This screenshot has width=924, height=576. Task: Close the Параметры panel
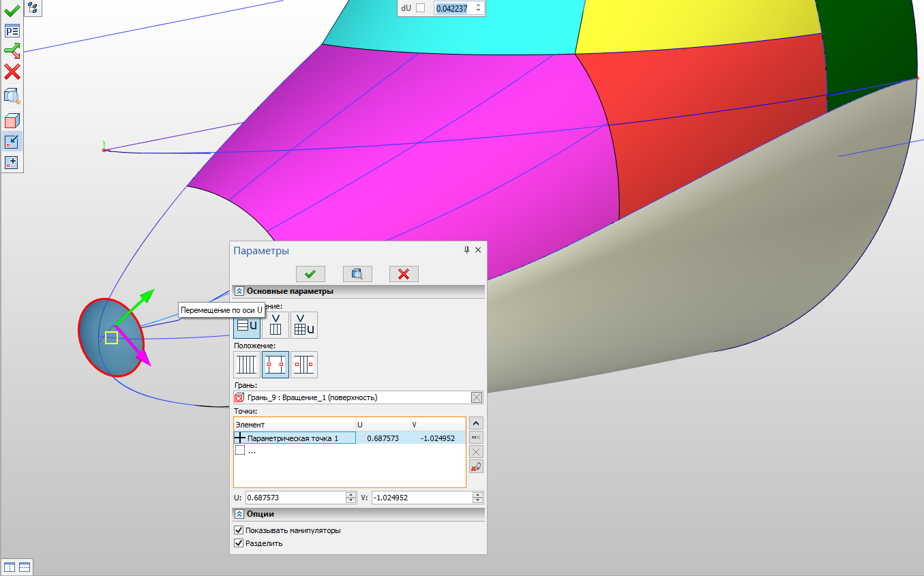(478, 250)
